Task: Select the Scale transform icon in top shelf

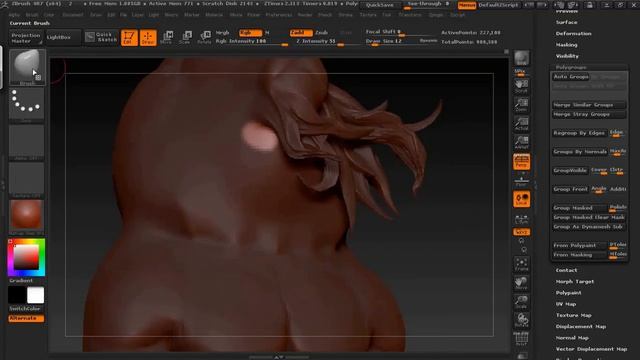Action: 185,37
